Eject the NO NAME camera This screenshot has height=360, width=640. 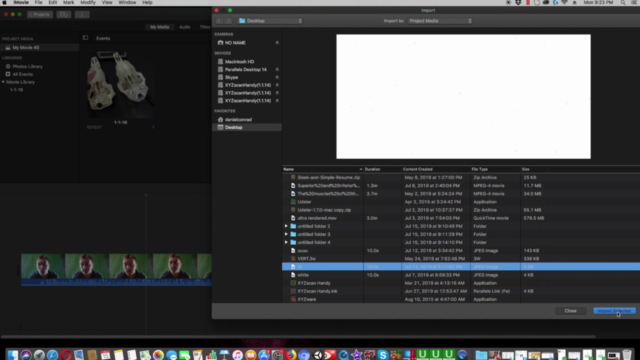click(277, 42)
